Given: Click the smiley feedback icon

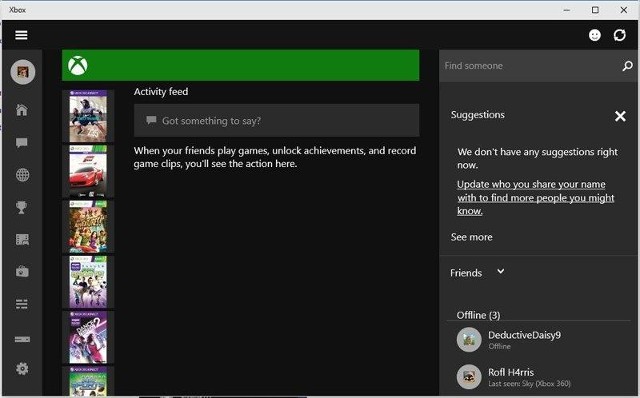Looking at the screenshot, I should (595, 35).
